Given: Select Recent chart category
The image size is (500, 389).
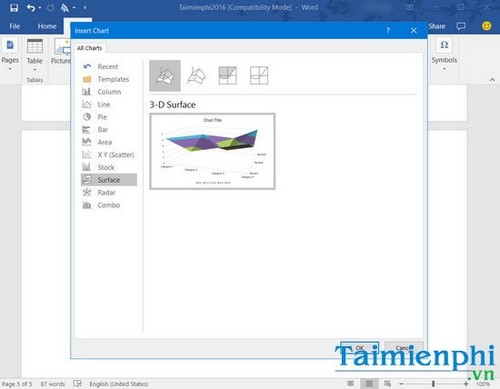Looking at the screenshot, I should (109, 67).
